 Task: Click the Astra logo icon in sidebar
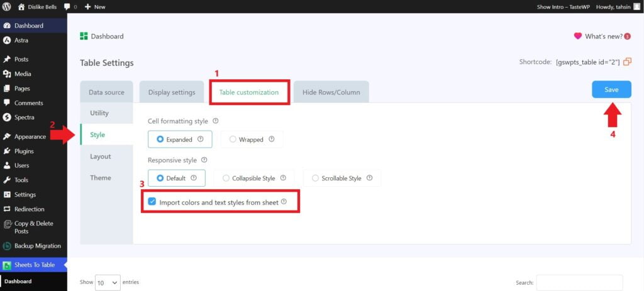tap(6, 40)
